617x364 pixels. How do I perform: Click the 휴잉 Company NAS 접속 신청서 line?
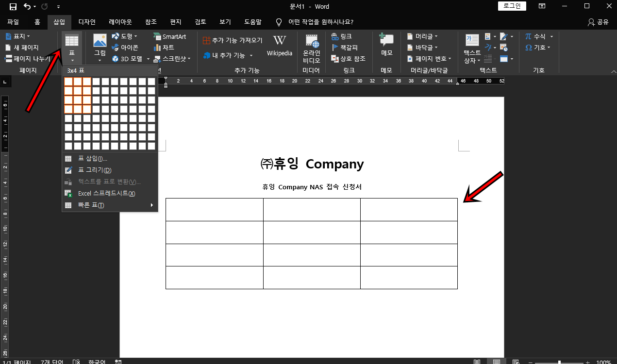pyautogui.click(x=312, y=187)
